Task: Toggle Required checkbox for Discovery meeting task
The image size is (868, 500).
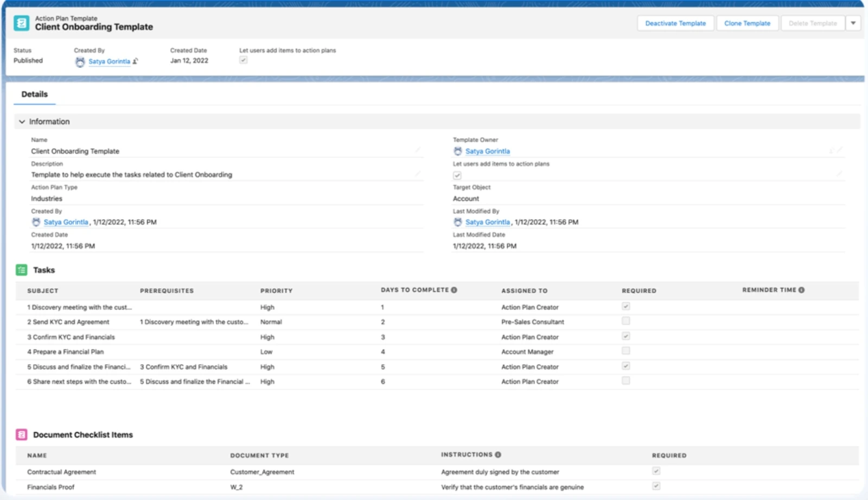Action: pyautogui.click(x=626, y=306)
